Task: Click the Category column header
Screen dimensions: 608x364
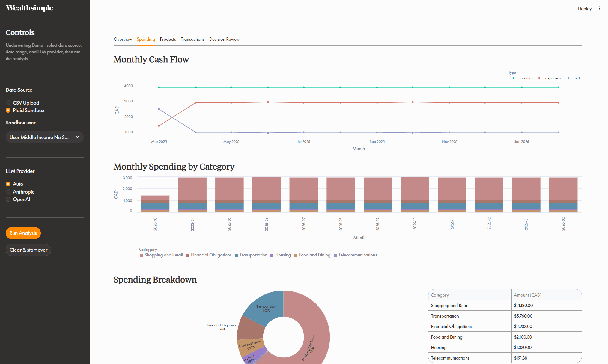Action: point(470,295)
